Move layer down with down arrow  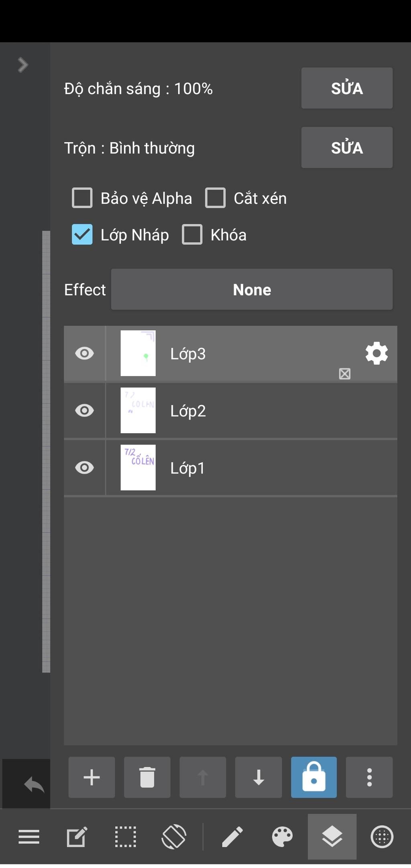click(x=258, y=777)
